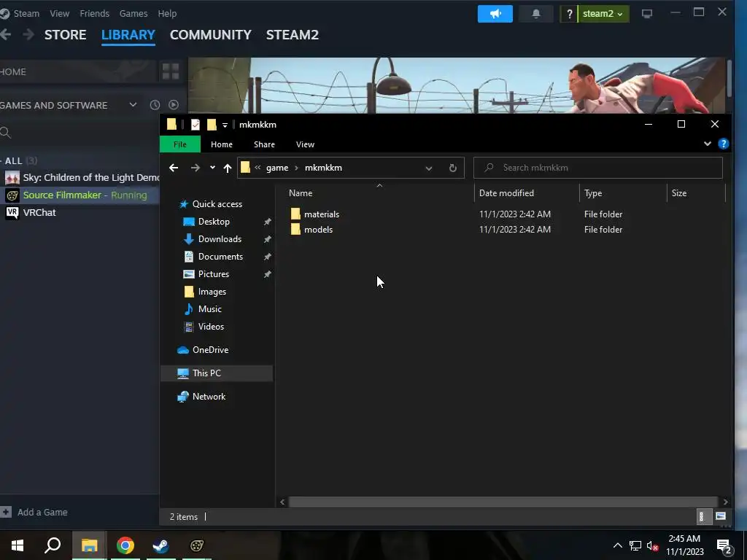Viewport: 747px width, 560px height.
Task: Switch Explorer to large thumbnails view layout
Action: pyautogui.click(x=721, y=516)
